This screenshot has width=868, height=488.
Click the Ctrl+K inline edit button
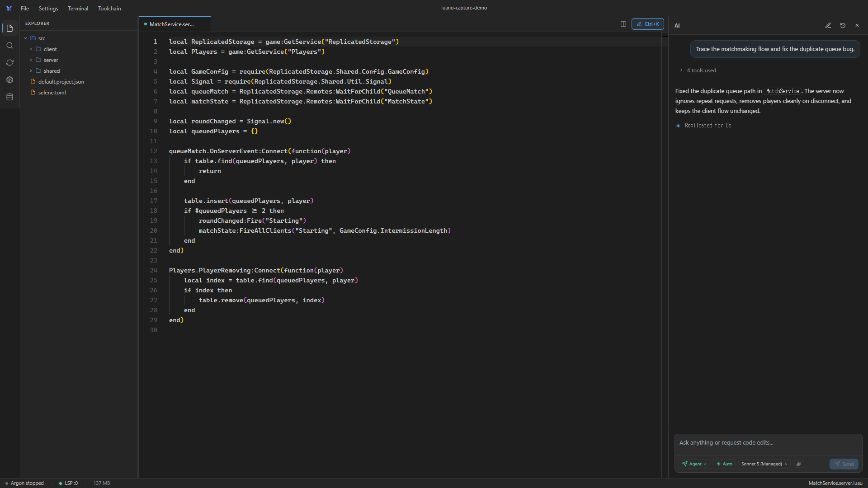pos(648,24)
